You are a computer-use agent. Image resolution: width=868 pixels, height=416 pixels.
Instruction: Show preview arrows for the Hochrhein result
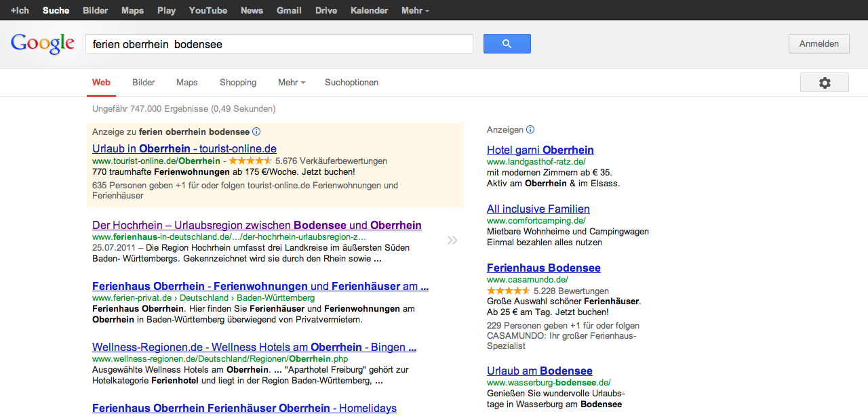coord(452,240)
